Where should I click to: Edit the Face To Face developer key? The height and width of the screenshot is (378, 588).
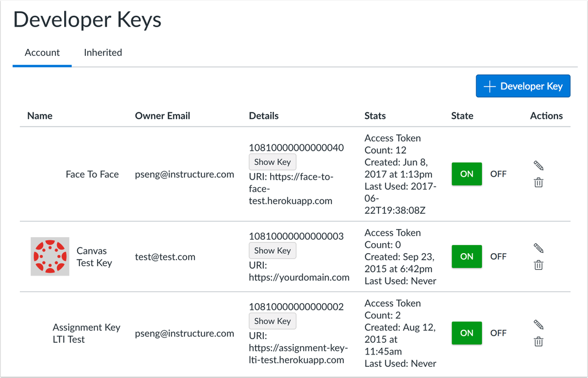tap(538, 165)
